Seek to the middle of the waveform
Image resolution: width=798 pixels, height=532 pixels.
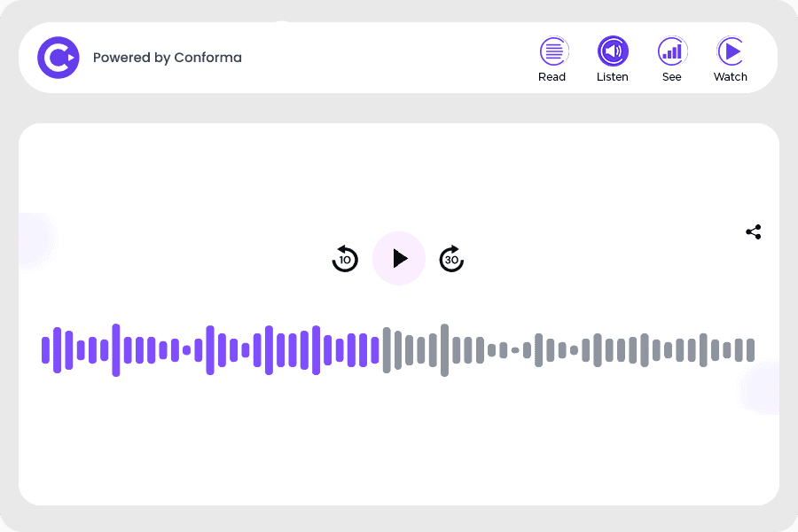(x=397, y=349)
